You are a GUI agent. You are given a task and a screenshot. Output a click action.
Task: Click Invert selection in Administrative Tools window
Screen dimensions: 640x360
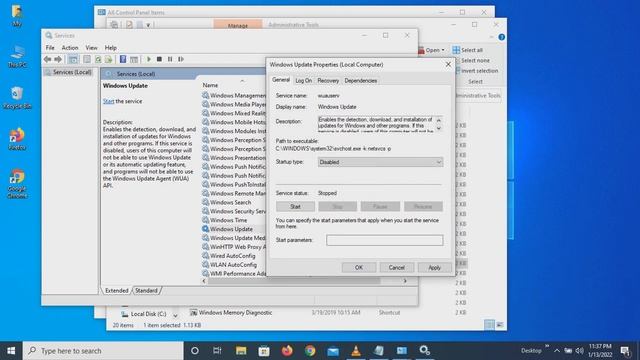tap(476, 71)
